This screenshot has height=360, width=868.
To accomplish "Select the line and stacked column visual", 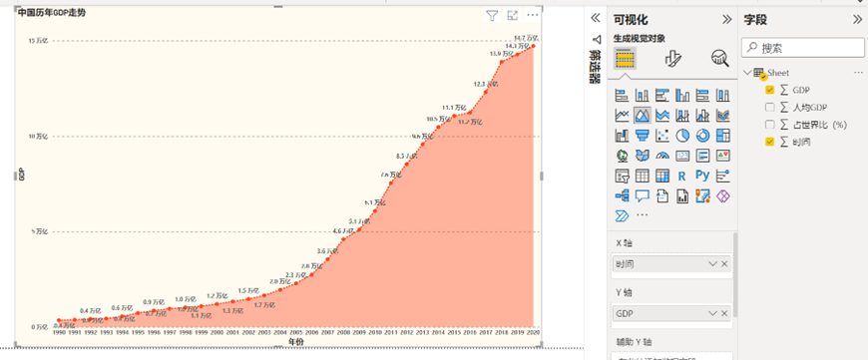I will [682, 115].
